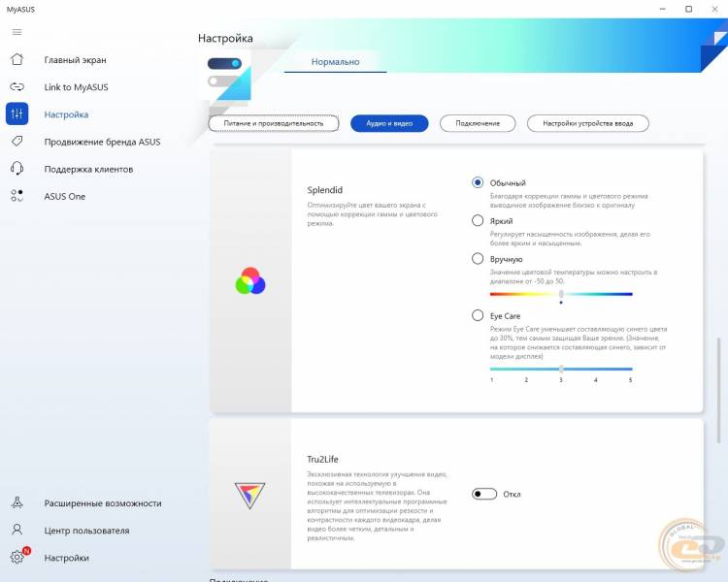The width and height of the screenshot is (728, 582).
Task: Click the Расширенные возможности tools icon
Action: click(17, 502)
